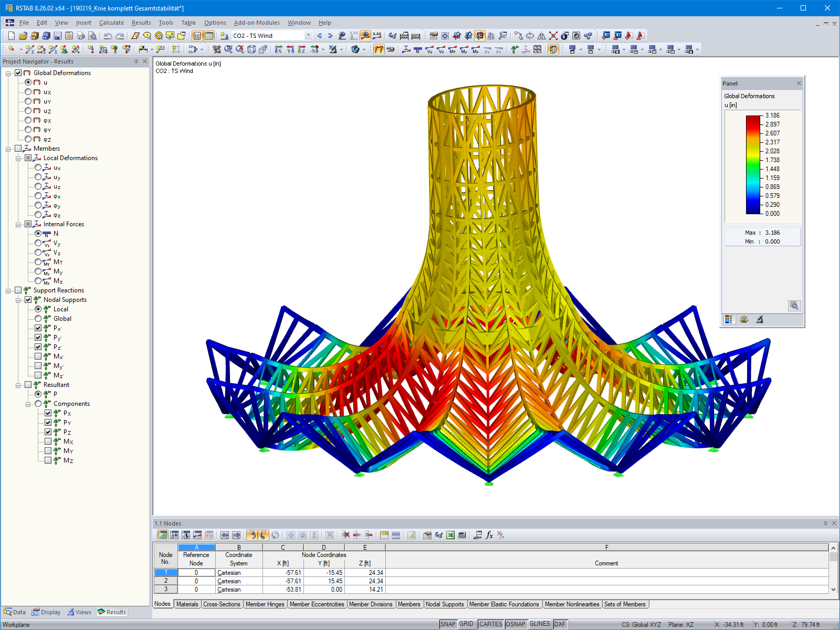This screenshot has width=840, height=630.
Task: Enable the Mx' nodal support reaction checkbox
Action: point(39,356)
